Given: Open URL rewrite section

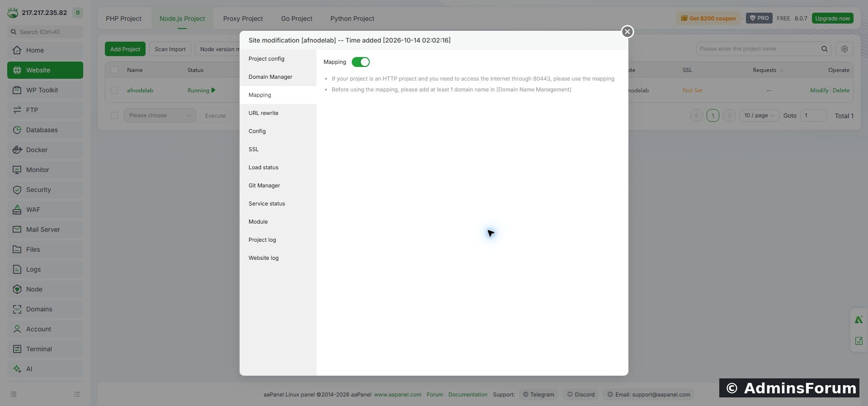Looking at the screenshot, I should click(278, 113).
